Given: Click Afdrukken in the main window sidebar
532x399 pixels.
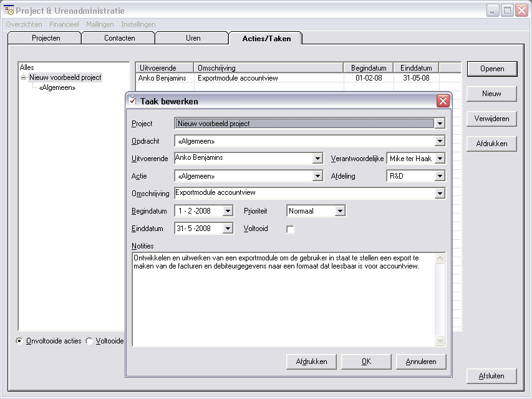Looking at the screenshot, I should pos(491,144).
